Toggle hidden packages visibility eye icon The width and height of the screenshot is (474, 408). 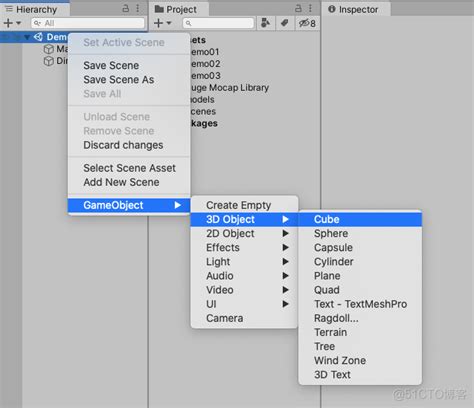(307, 23)
